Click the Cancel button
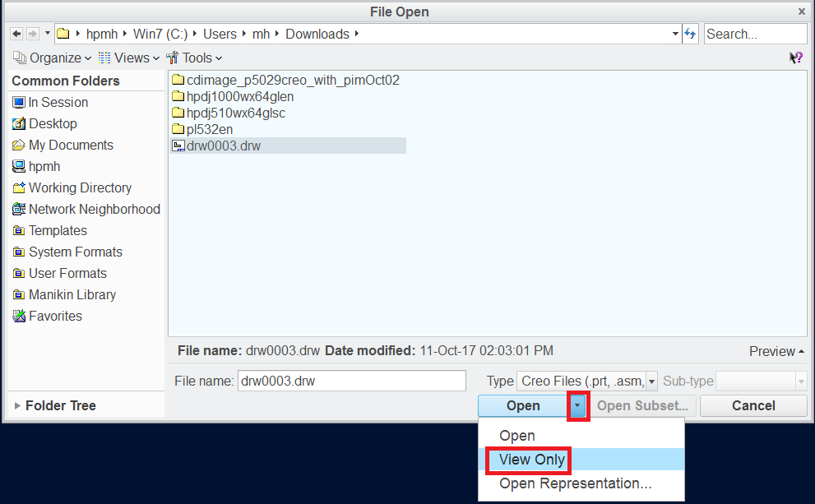This screenshot has width=815, height=504. pyautogui.click(x=752, y=405)
